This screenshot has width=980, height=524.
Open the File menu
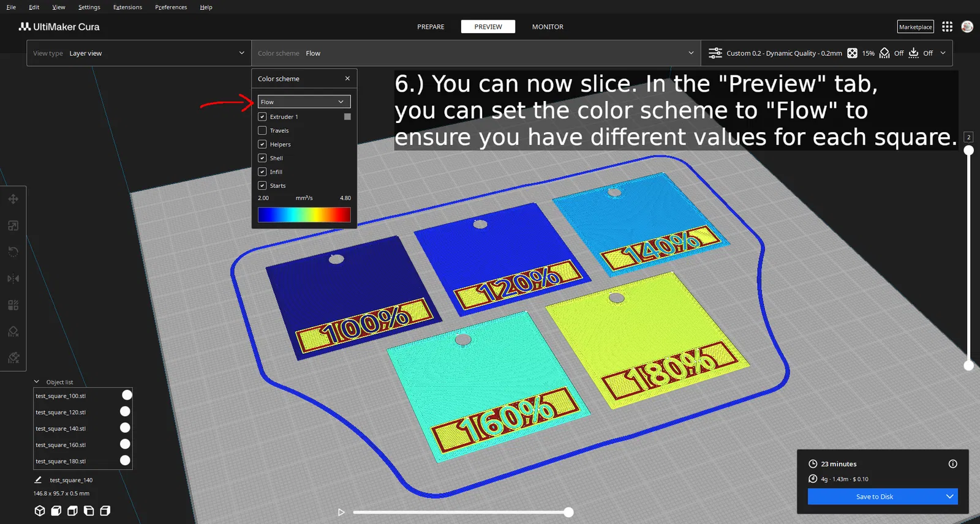point(11,7)
